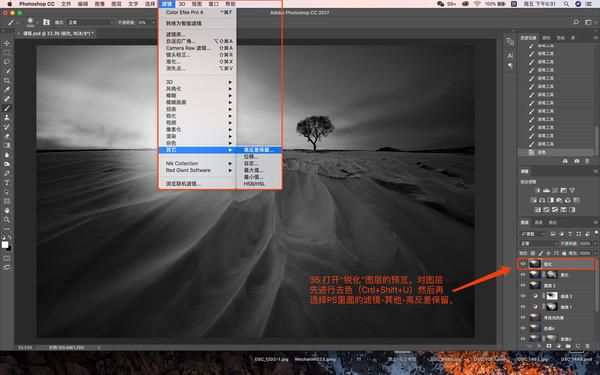The height and width of the screenshot is (375, 600).
Task: Choose Camera Raw 滤镜 menu item
Action: tap(197, 48)
